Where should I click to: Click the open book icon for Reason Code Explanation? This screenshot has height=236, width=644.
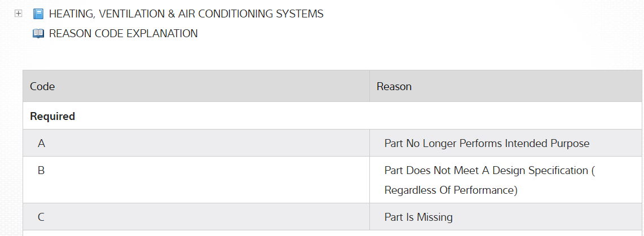pyautogui.click(x=38, y=34)
